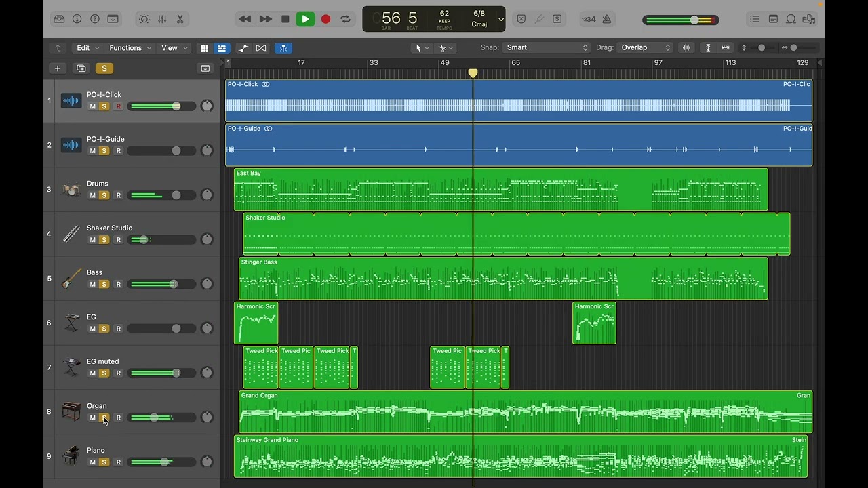868x488 pixels.
Task: Open the Edit menu
Action: 88,48
